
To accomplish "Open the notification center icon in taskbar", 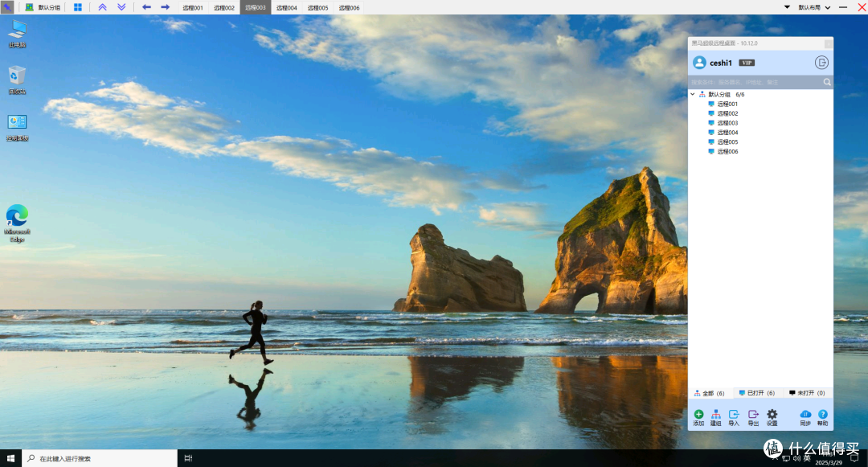I will [854, 458].
